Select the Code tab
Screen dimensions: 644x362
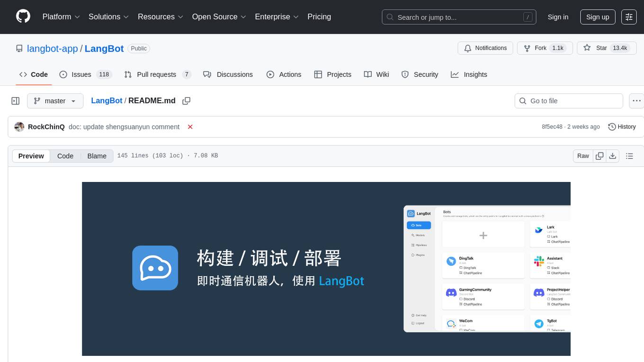click(x=34, y=74)
